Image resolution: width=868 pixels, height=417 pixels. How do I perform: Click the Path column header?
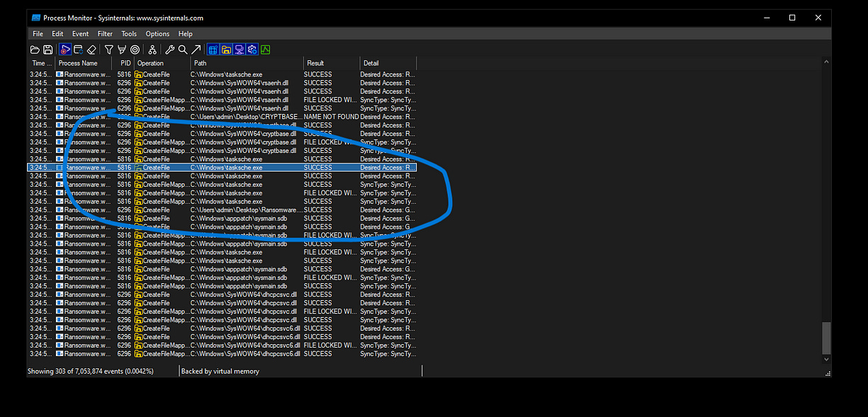pyautogui.click(x=247, y=63)
